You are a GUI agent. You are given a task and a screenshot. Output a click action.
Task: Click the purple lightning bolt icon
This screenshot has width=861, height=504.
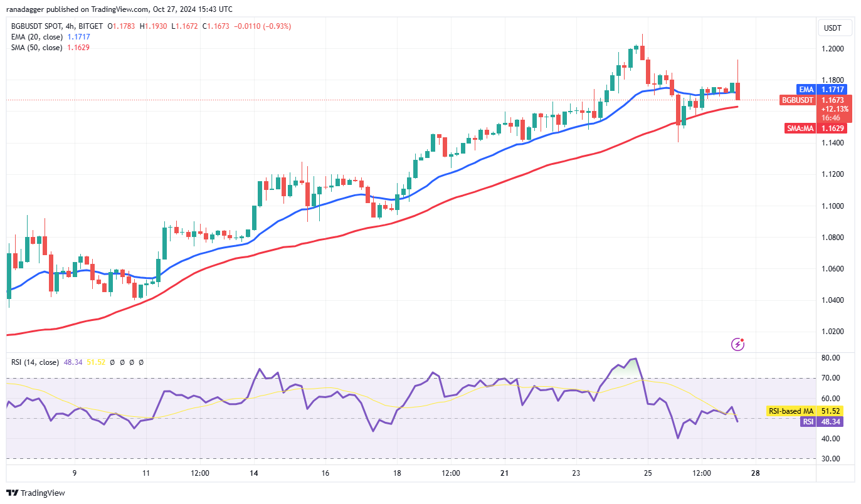(x=738, y=344)
